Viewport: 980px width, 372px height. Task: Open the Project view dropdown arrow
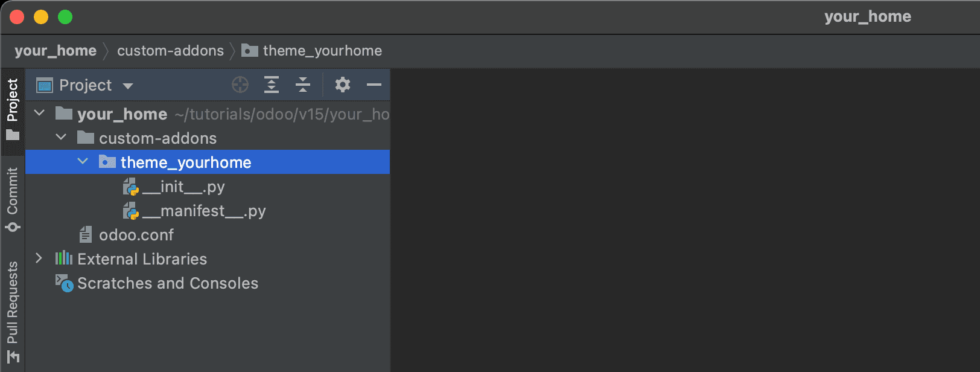pos(128,86)
